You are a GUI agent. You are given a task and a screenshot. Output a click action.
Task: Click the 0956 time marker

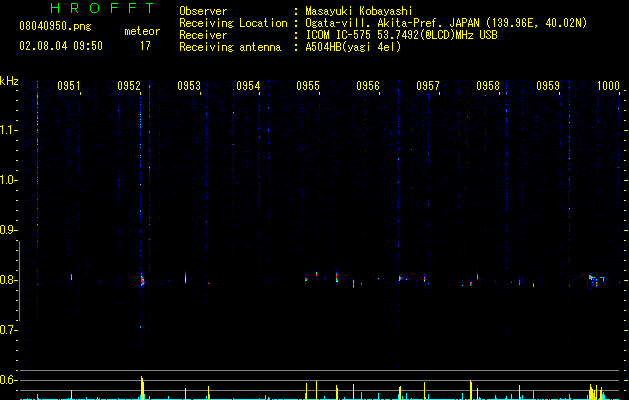pos(368,86)
